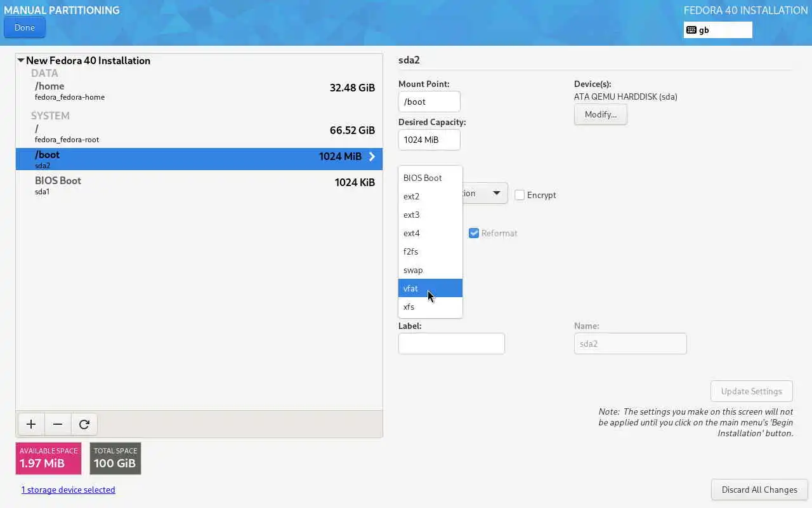Click ATA QEMU HARDDISK (sda) text

(625, 97)
